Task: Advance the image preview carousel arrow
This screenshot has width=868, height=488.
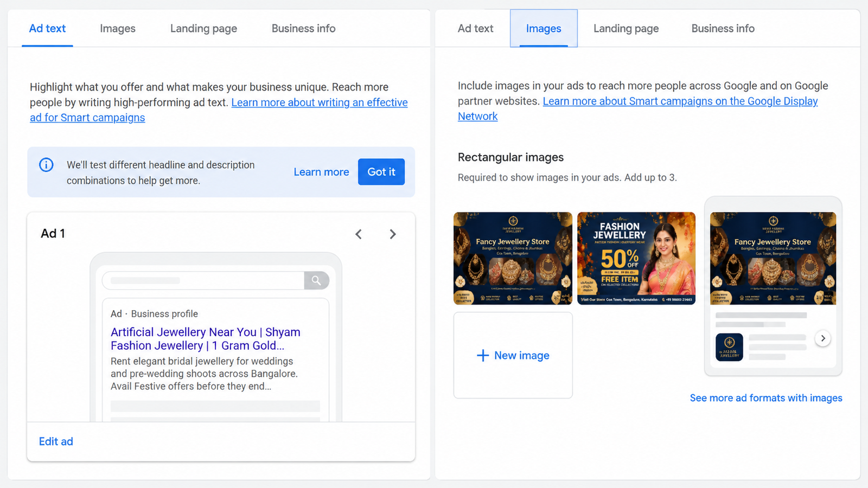Action: (x=823, y=338)
